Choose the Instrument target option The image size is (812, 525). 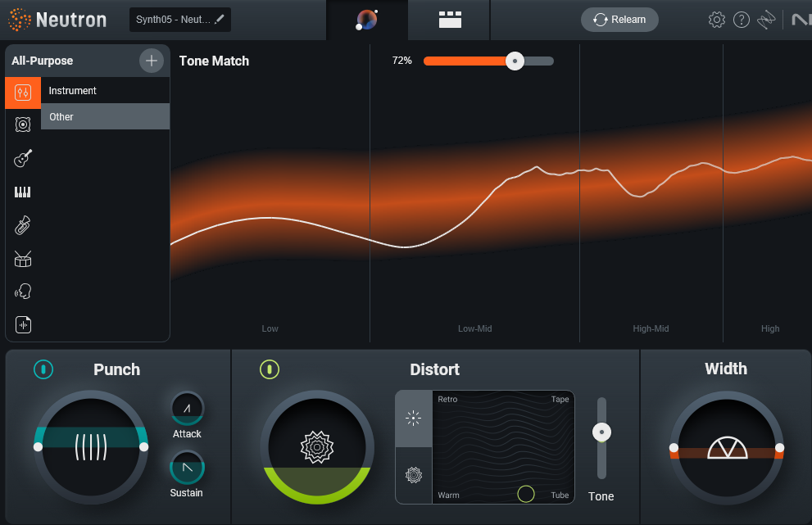point(105,91)
